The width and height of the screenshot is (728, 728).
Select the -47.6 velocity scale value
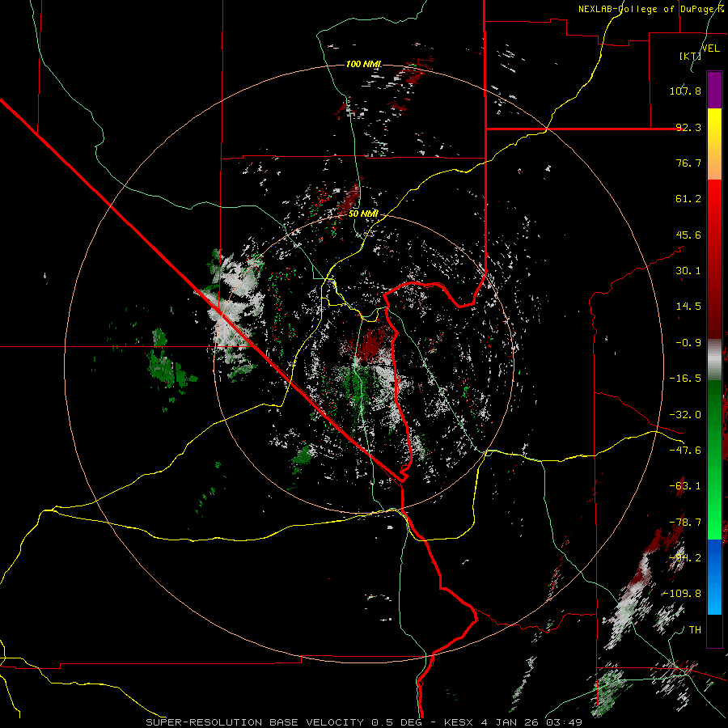pos(685,451)
